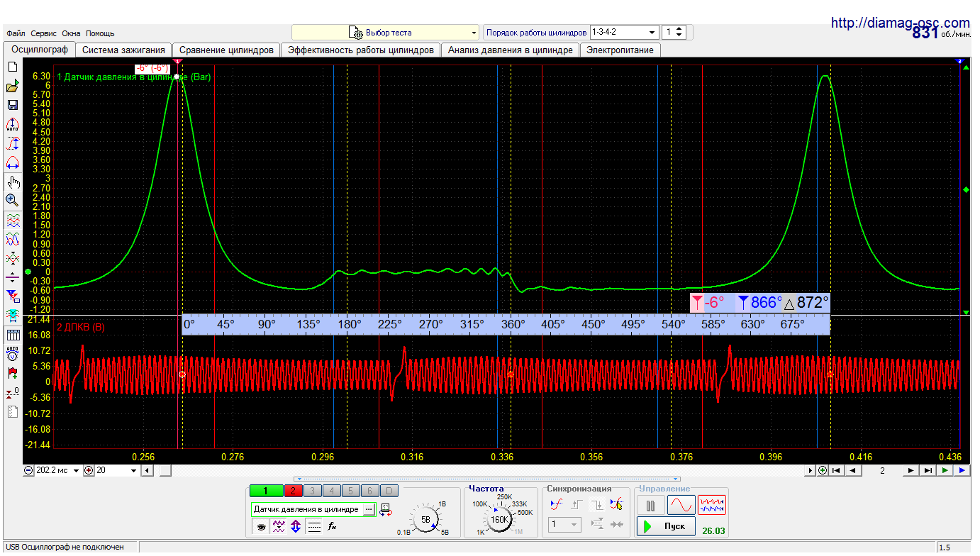Zoom out time scale with minus icon

pos(28,470)
